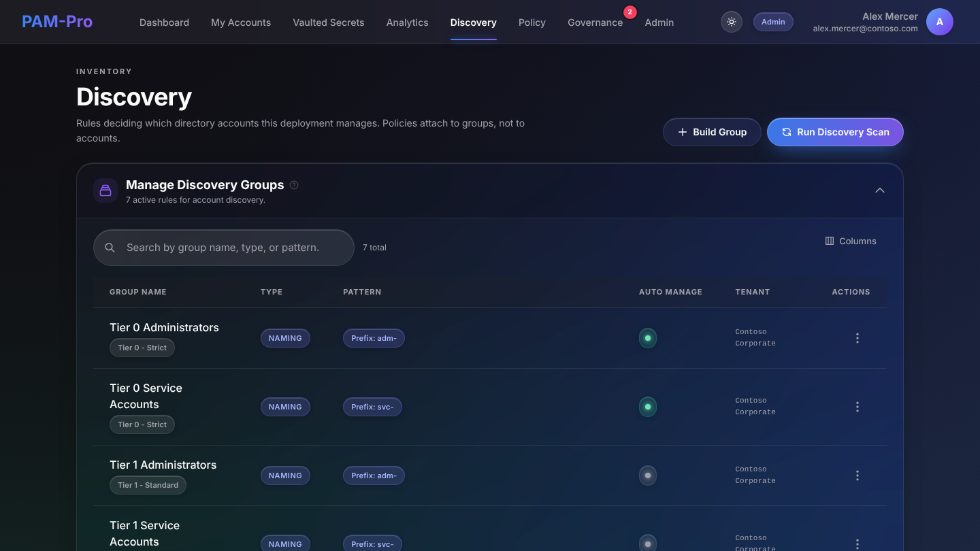Click the Tier 1 - Standard tag

148,485
